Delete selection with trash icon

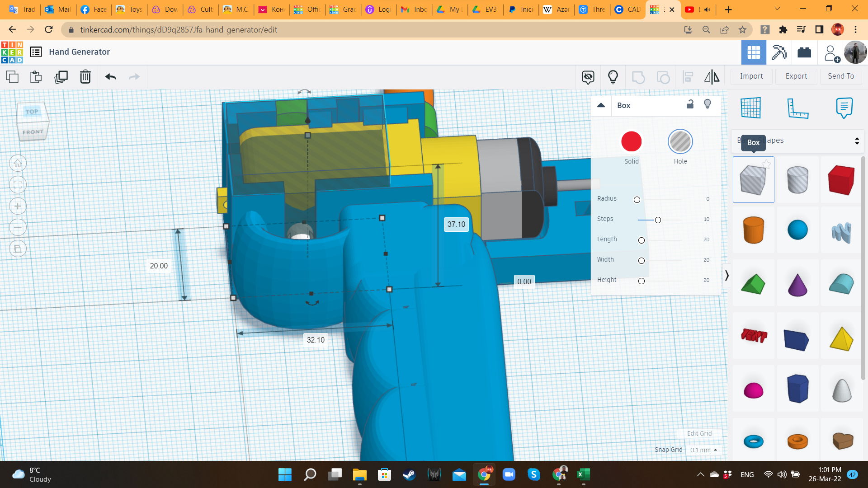click(x=85, y=77)
